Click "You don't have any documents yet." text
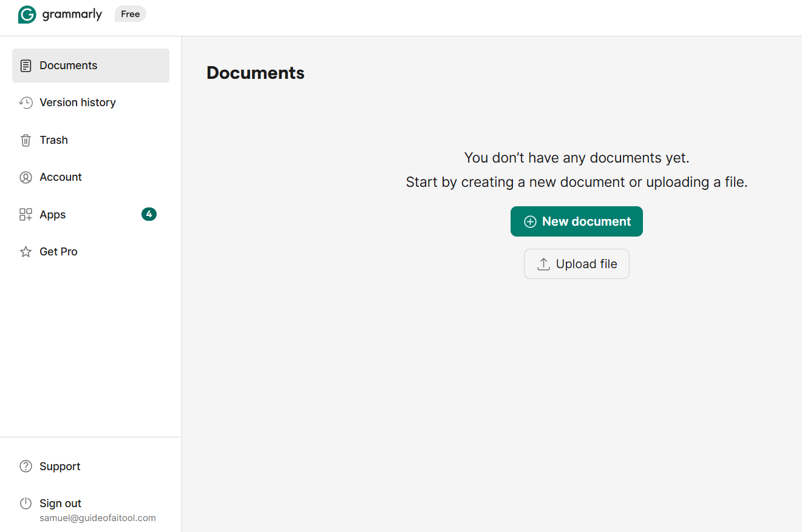 pyautogui.click(x=577, y=158)
